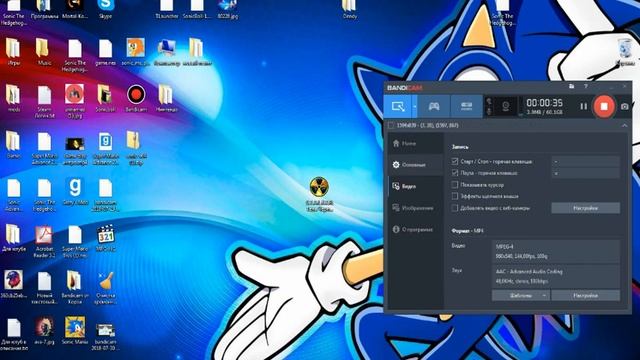Toggle Старт/Стоп hotkey checkbox
This screenshot has width=640, height=360.
pos(455,162)
